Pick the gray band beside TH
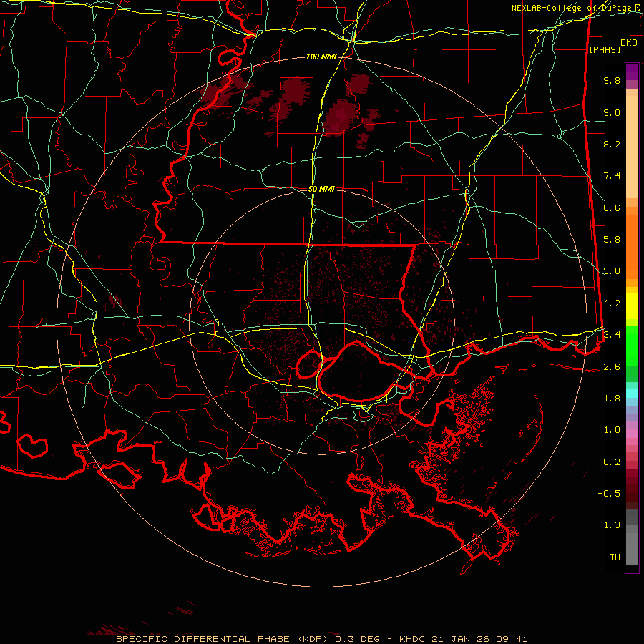 point(632,550)
